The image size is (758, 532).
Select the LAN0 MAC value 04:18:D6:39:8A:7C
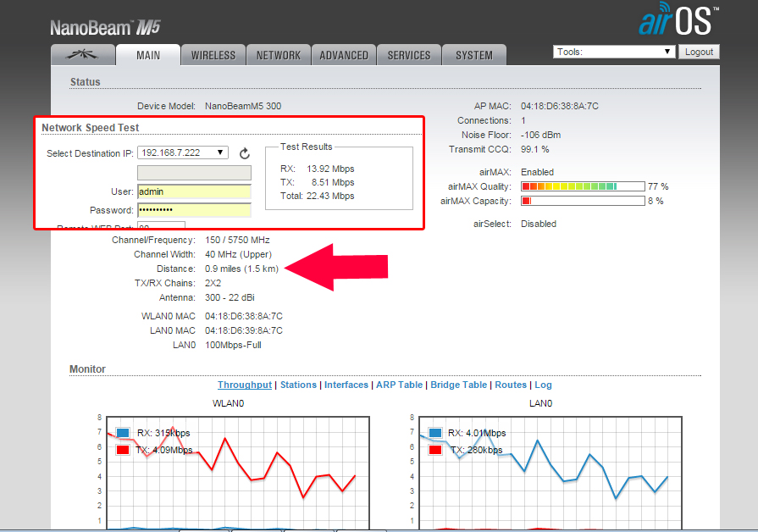click(244, 331)
